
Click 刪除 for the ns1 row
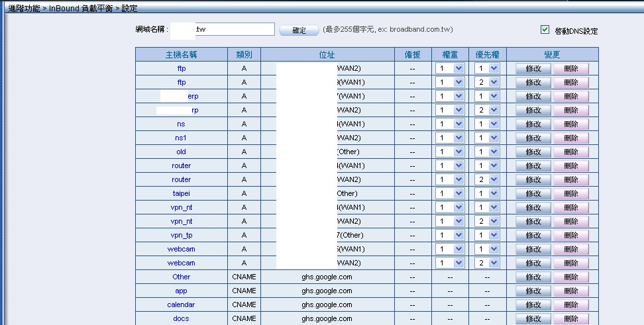coord(571,138)
